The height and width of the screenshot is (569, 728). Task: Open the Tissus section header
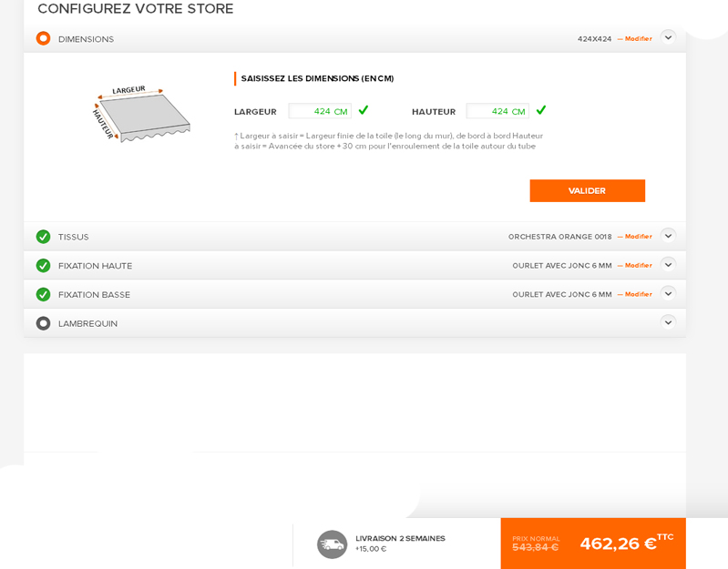(74, 238)
